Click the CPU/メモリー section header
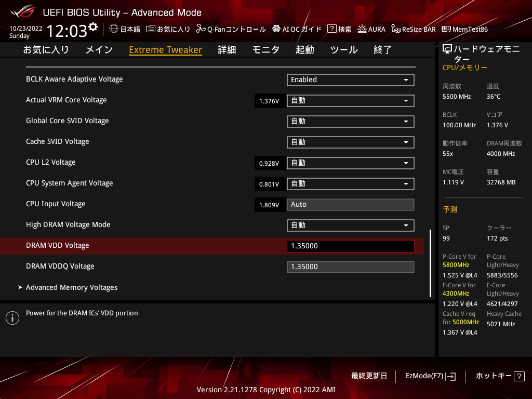The width and height of the screenshot is (532, 399). 465,68
